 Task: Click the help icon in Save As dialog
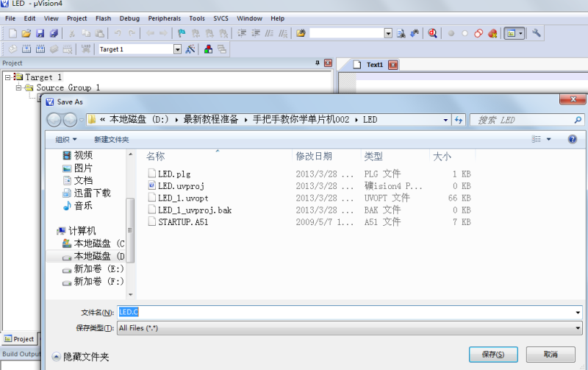(x=572, y=139)
